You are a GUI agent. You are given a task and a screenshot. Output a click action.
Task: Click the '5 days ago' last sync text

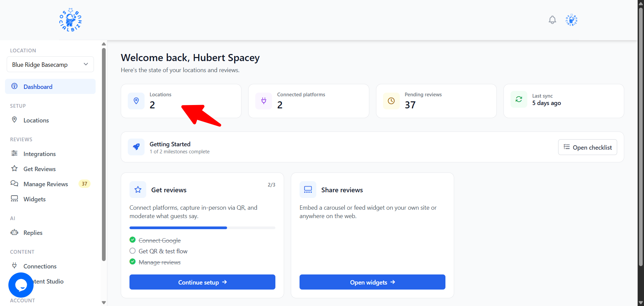point(546,103)
